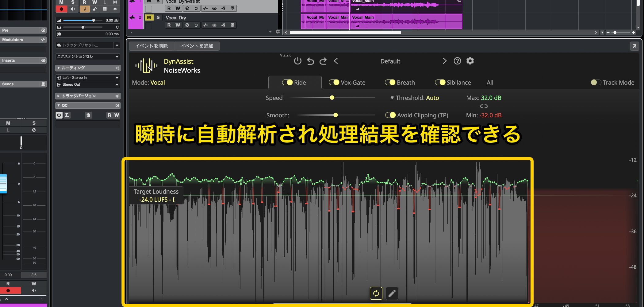Open track list settings gear
The image size is (644, 307).
point(278,32)
